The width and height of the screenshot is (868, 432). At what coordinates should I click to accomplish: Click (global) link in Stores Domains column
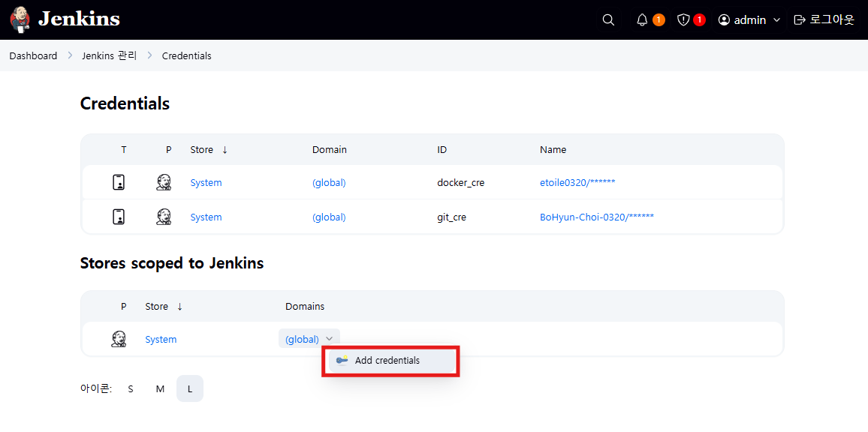point(302,339)
